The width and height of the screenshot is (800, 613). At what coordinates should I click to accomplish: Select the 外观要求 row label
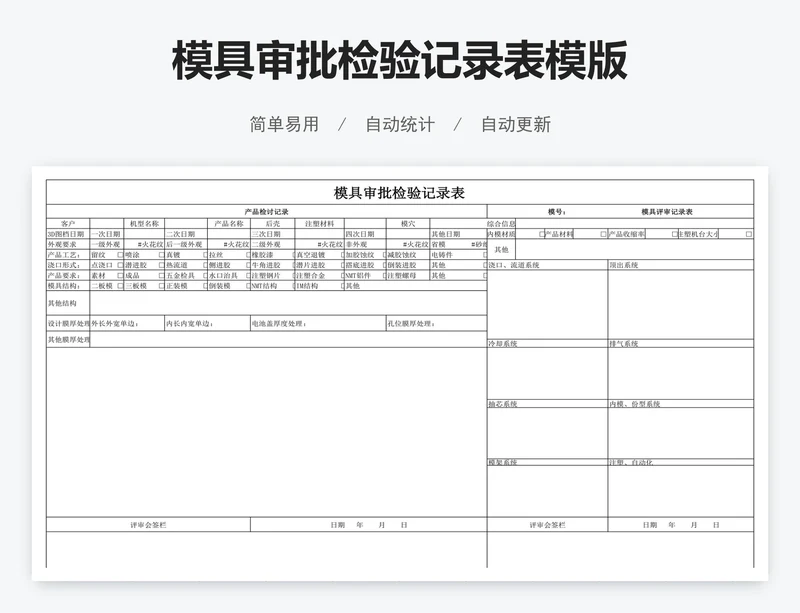click(x=68, y=244)
